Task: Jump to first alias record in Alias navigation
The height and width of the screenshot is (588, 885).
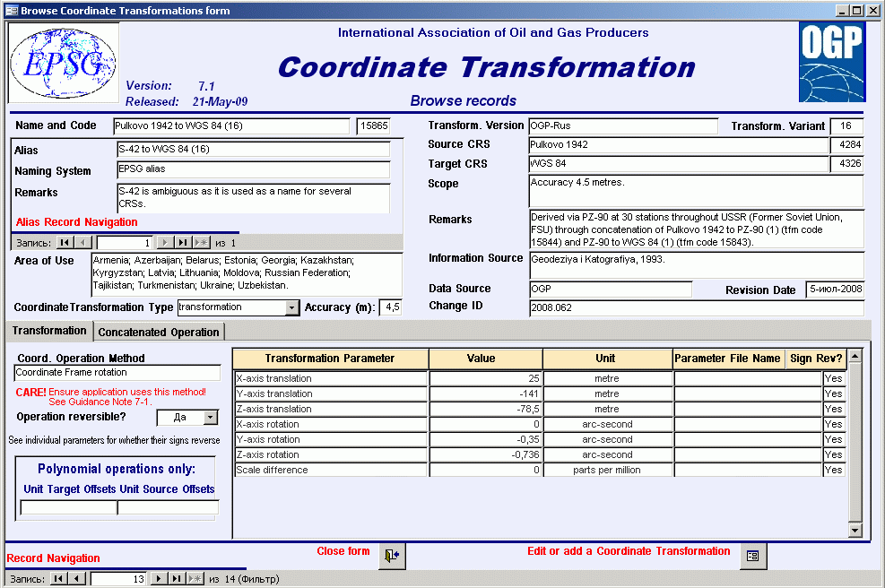Action: (65, 242)
